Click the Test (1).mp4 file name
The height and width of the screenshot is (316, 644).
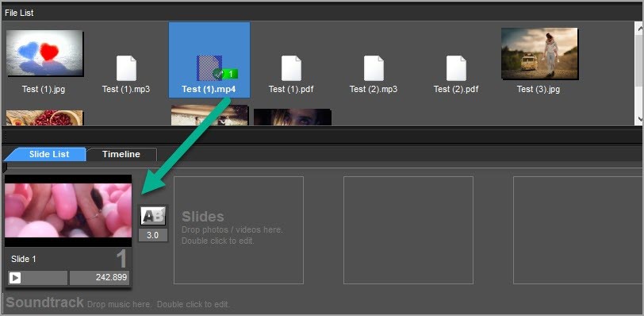coord(209,89)
